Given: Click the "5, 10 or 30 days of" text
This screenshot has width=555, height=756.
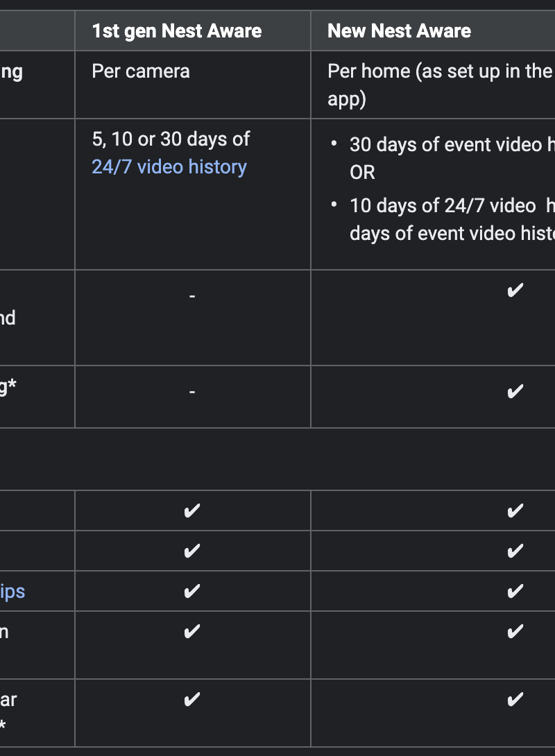Looking at the screenshot, I should pos(171,139).
